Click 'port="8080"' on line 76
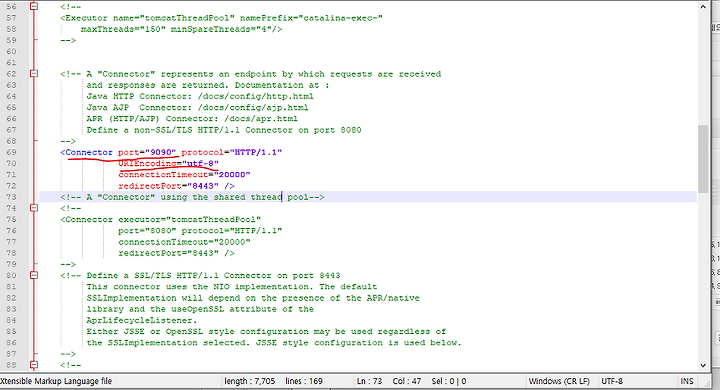Viewport: 720px width, 390px height. pos(147,231)
